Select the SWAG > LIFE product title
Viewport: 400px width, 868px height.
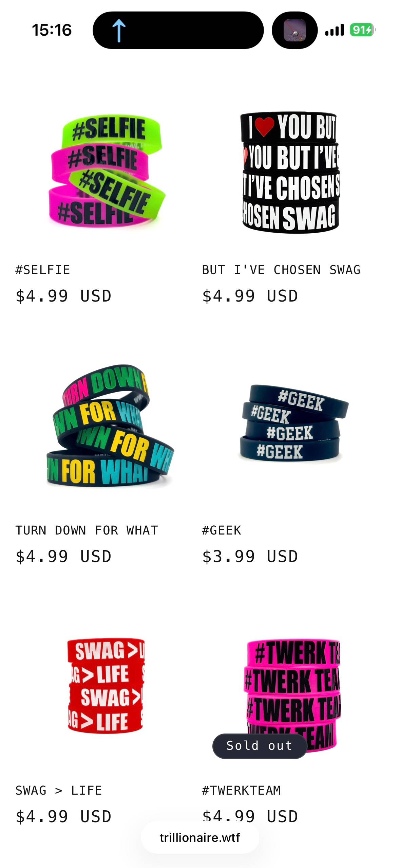tap(59, 791)
